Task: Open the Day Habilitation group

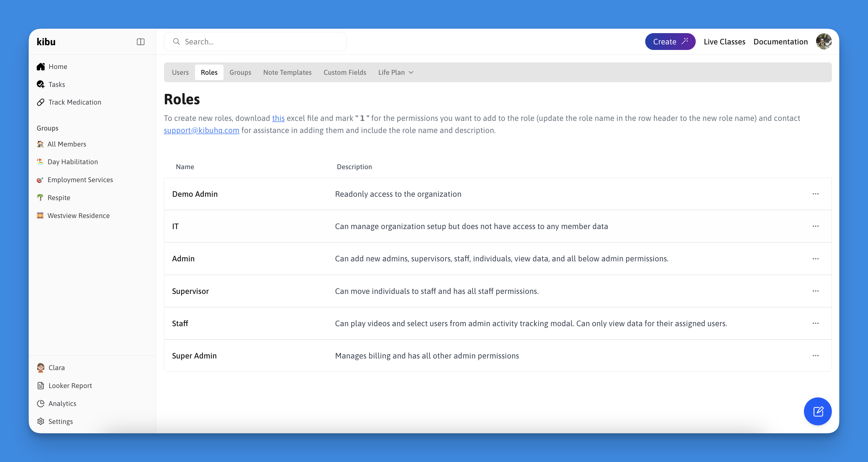Action: [x=72, y=162]
